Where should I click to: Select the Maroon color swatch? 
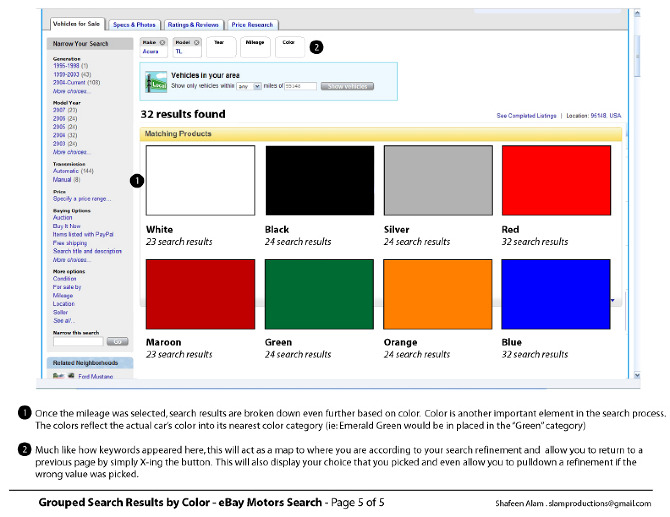coord(200,294)
